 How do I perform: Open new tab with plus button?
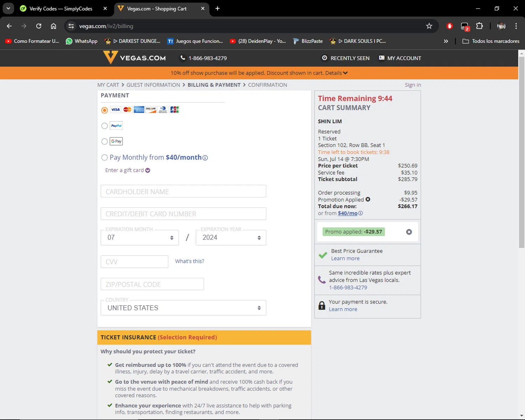[217, 8]
